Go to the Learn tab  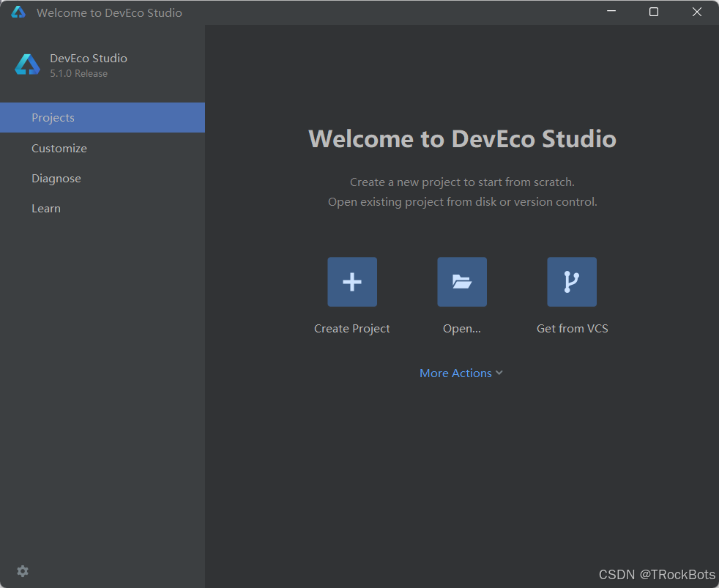(x=103, y=208)
